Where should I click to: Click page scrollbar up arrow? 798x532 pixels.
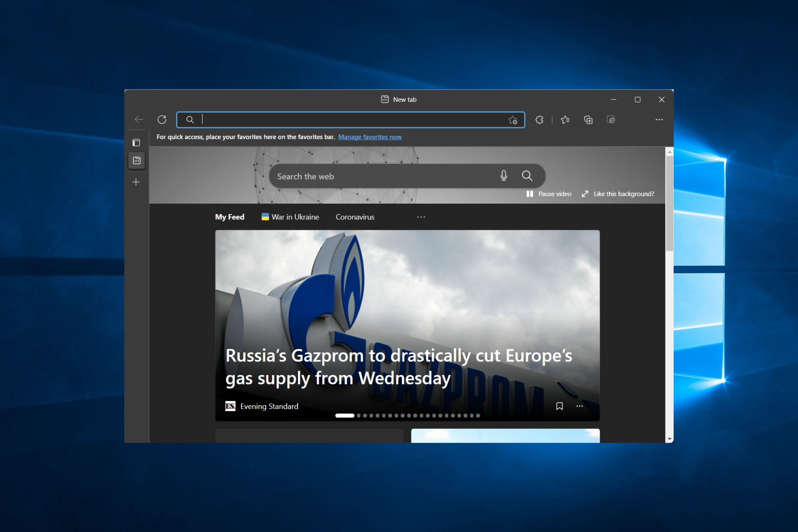(669, 152)
